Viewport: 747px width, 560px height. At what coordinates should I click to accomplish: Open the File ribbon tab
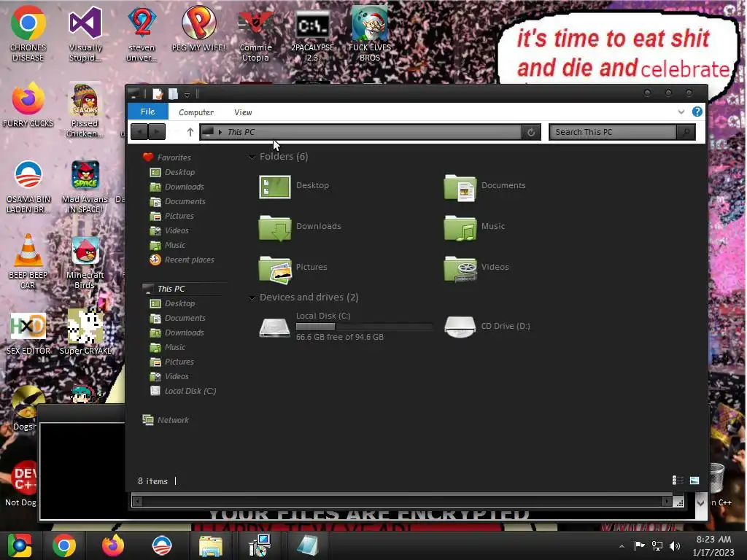tap(147, 112)
